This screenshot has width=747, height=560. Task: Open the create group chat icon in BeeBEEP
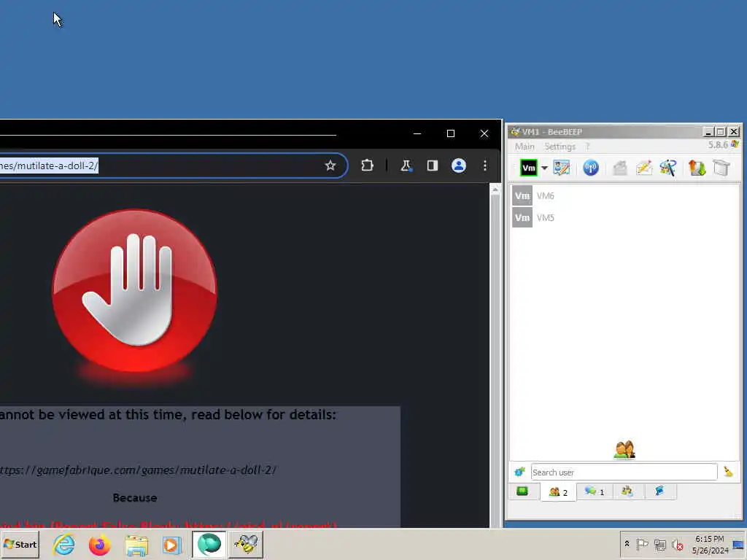668,168
